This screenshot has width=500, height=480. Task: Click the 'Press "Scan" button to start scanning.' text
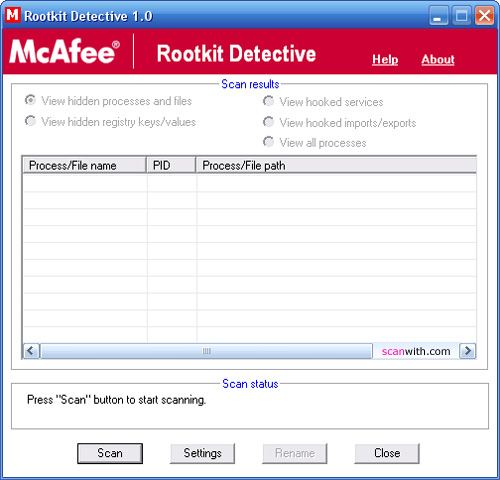(116, 400)
